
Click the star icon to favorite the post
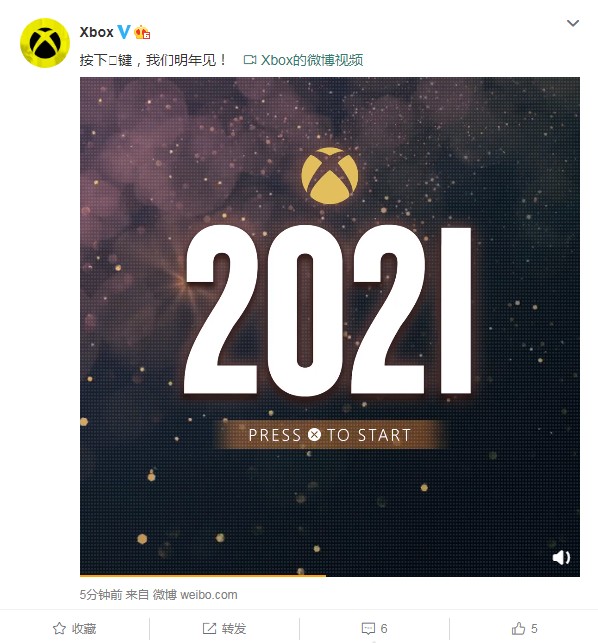pyautogui.click(x=59, y=628)
